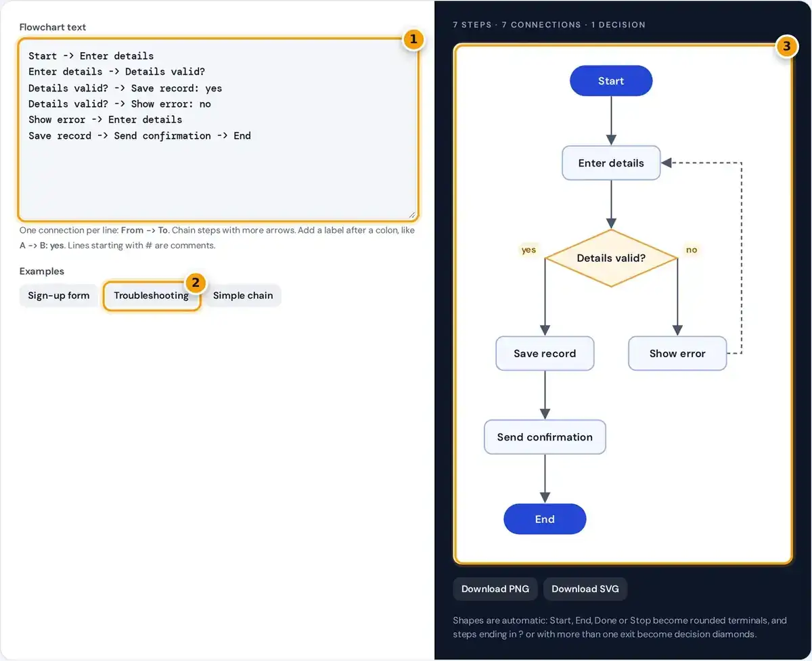Click the line 'Enter details -> Details valid?'
This screenshot has width=812, height=661.
tap(117, 72)
